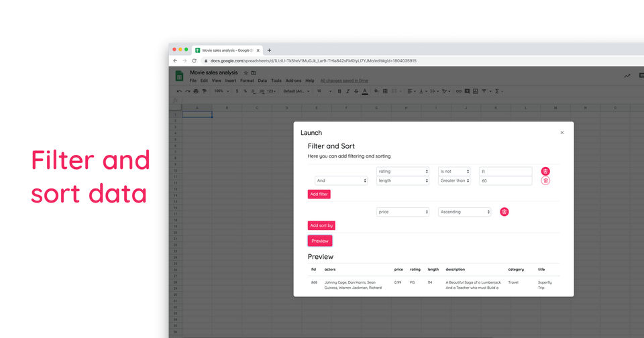Click the Merge cells icon
644x338 pixels.
394,91
